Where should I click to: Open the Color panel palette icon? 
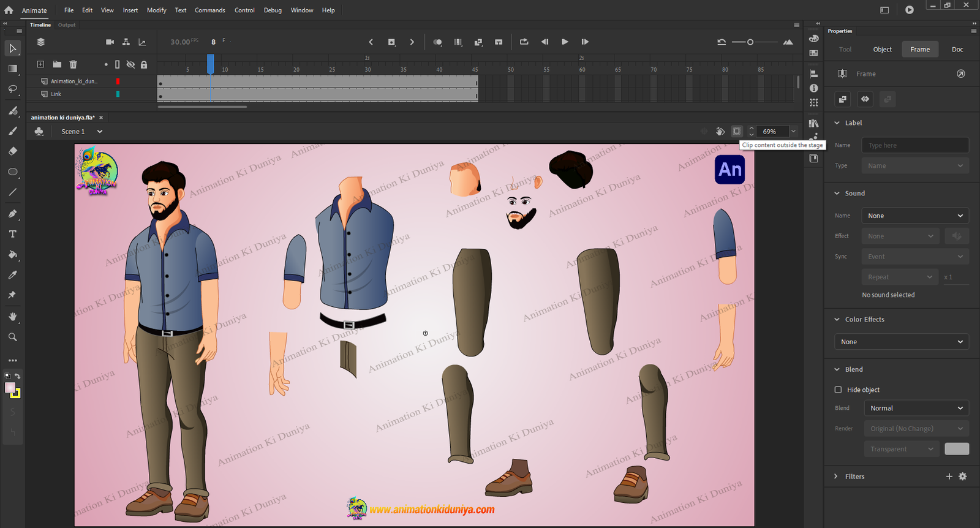coord(813,39)
